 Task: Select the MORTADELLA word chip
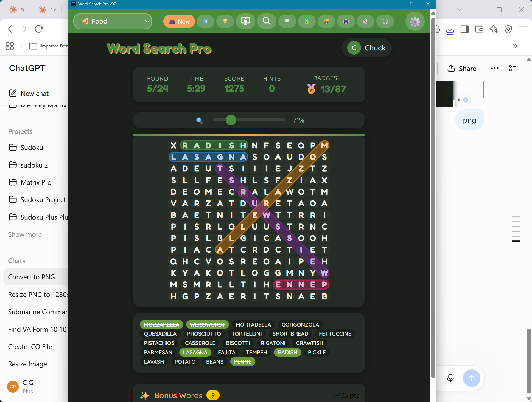(253, 325)
